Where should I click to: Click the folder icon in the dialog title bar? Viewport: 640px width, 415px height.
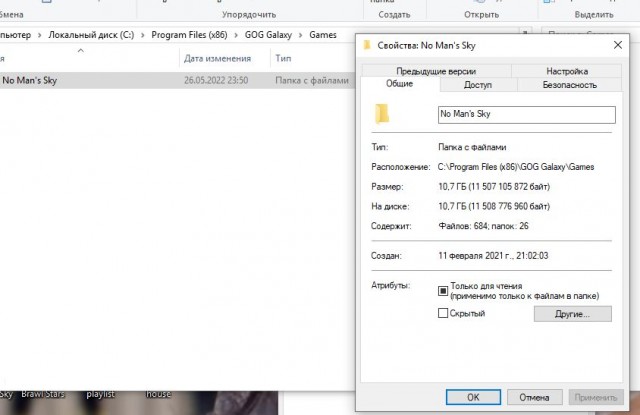click(367, 45)
